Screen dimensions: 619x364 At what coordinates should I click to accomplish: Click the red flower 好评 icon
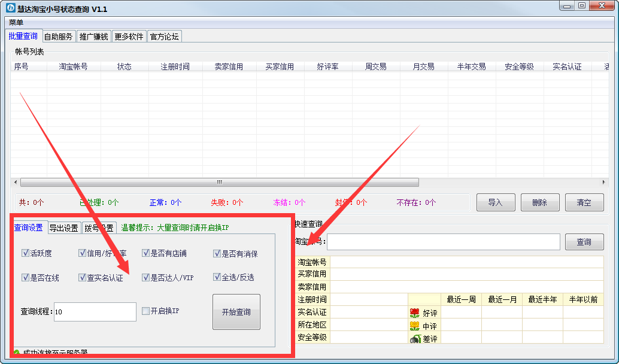point(414,313)
